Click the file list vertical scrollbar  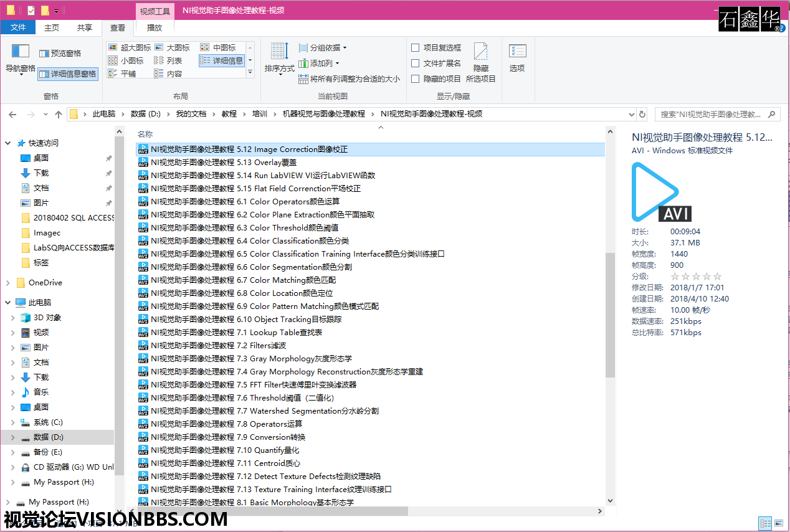pos(610,315)
